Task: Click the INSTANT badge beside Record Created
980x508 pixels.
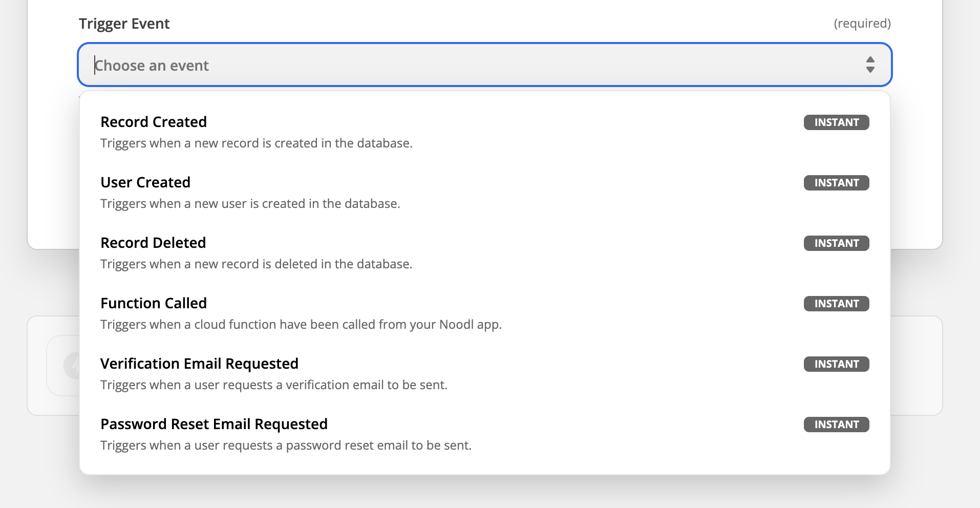Action: pyautogui.click(x=836, y=122)
